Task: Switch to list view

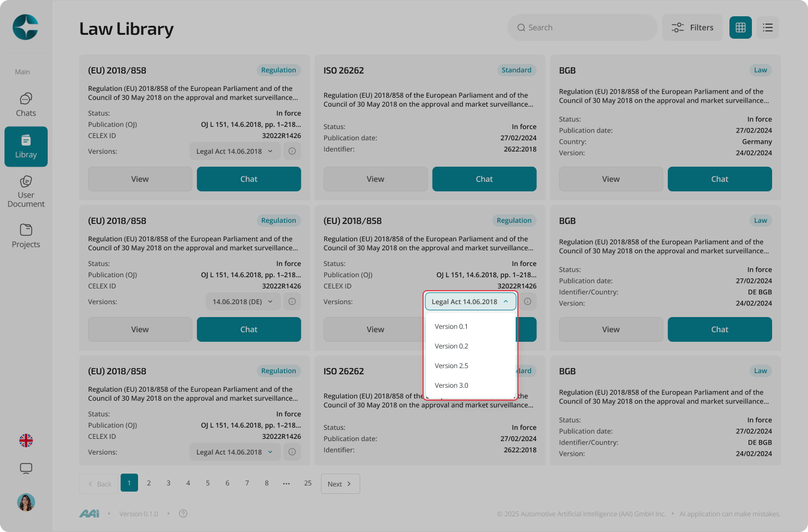Action: pos(768,27)
